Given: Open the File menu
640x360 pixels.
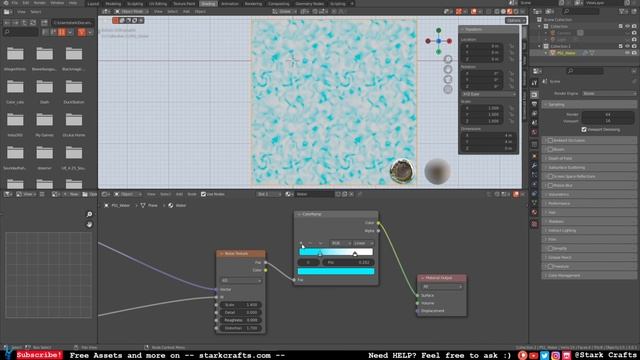Looking at the screenshot, I should 15,3.
